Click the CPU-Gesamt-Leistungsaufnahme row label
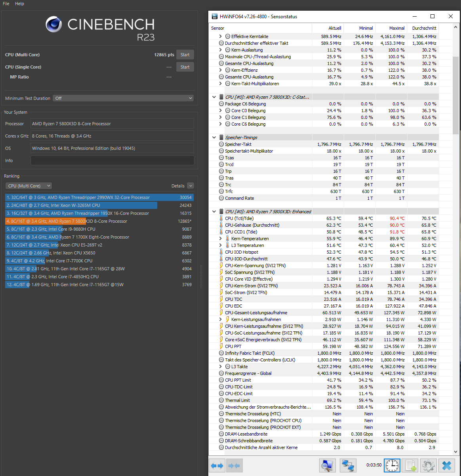This screenshot has width=461, height=476. [x=256, y=313]
